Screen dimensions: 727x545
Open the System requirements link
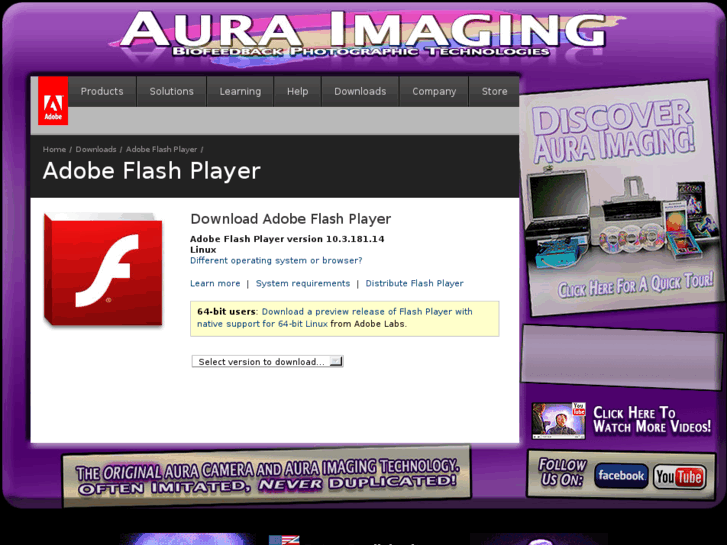[303, 283]
